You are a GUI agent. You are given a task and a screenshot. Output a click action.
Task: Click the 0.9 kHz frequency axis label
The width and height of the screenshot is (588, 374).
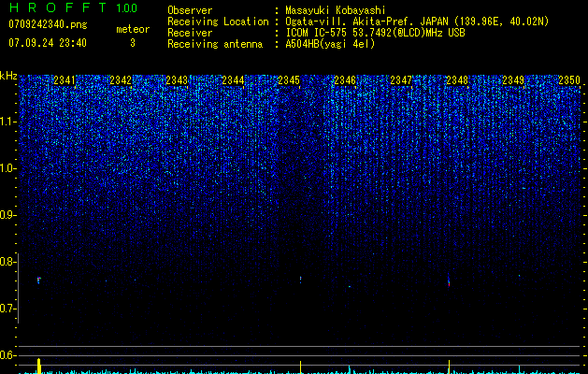(8, 215)
